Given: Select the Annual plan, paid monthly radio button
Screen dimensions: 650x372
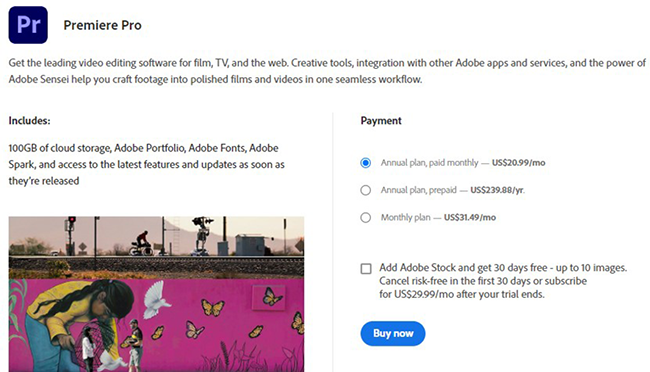Looking at the screenshot, I should pyautogui.click(x=365, y=163).
